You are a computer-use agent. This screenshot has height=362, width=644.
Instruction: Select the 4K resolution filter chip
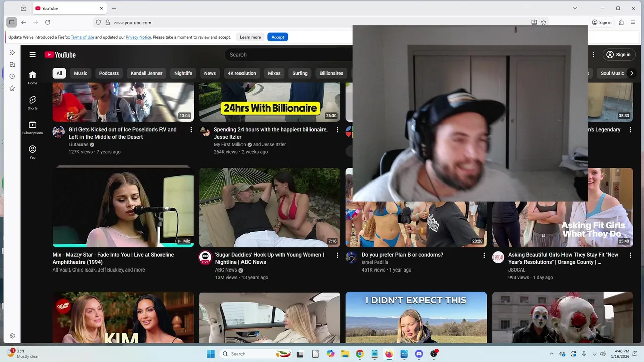click(242, 73)
